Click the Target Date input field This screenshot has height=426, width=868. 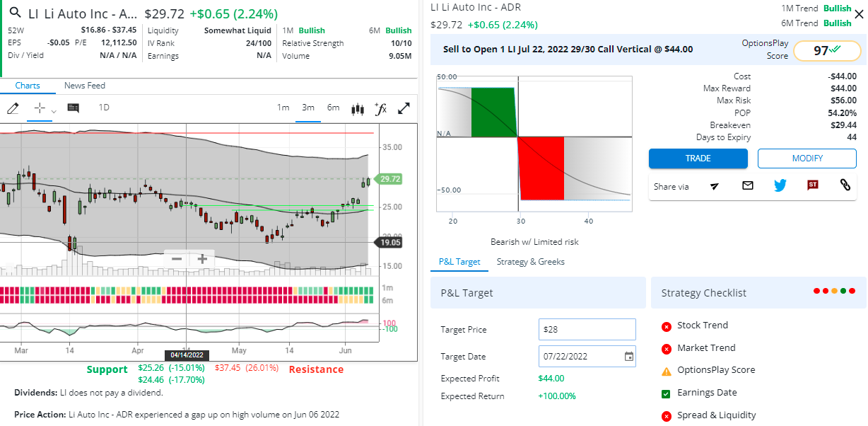click(587, 357)
